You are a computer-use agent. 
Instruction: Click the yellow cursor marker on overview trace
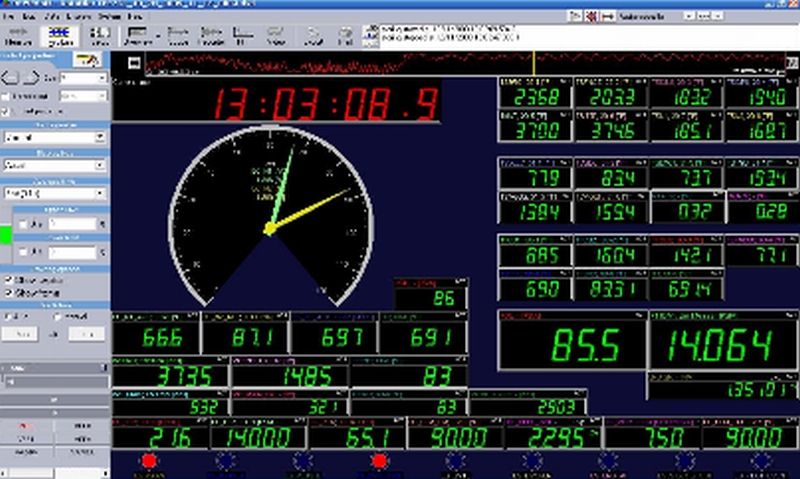point(534,63)
